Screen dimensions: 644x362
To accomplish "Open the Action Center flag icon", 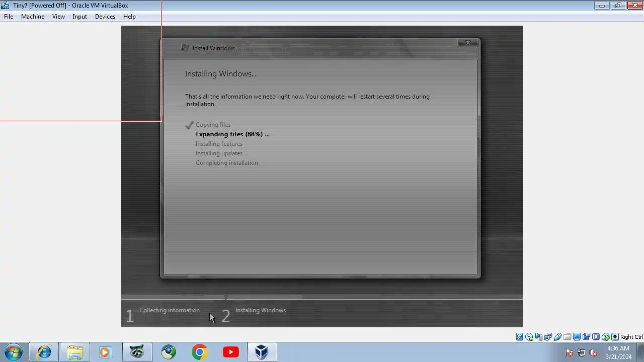I will 569,353.
